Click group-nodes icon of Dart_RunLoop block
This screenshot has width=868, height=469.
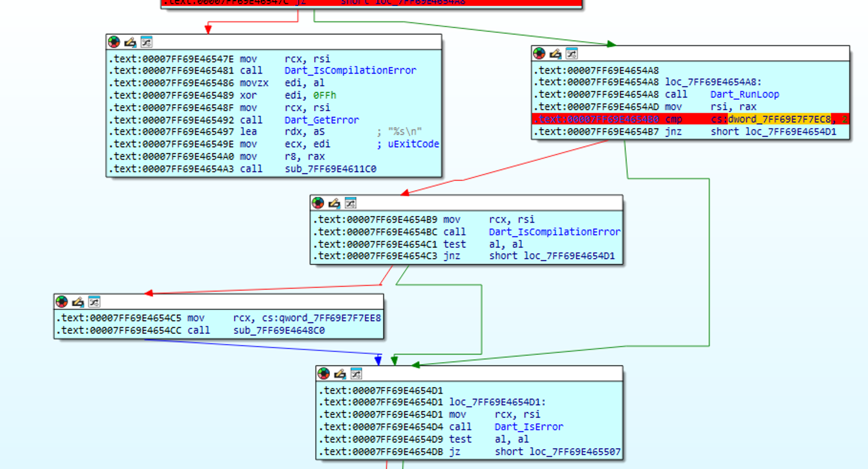point(572,53)
